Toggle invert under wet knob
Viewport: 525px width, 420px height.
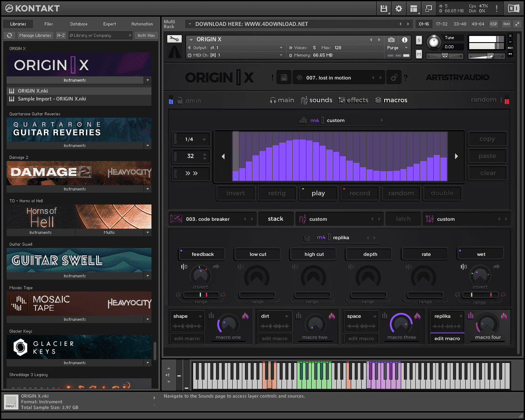coord(480,287)
